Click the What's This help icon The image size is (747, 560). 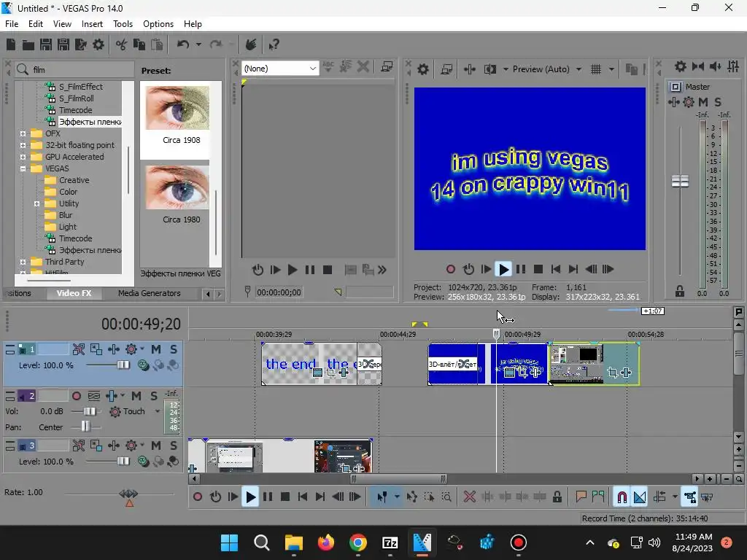pyautogui.click(x=274, y=44)
